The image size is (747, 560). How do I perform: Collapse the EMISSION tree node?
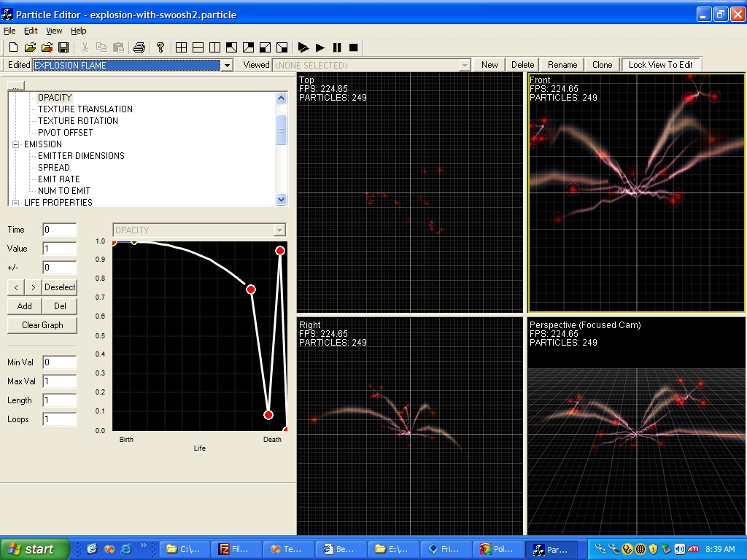15,144
